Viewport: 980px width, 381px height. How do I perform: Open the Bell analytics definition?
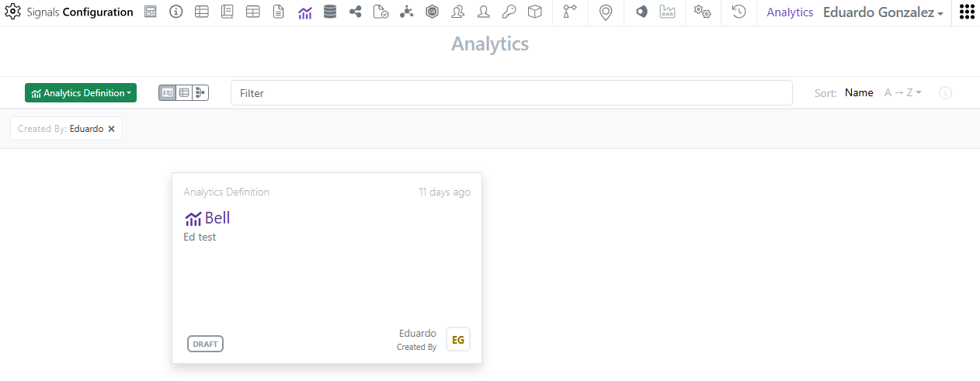(x=217, y=218)
